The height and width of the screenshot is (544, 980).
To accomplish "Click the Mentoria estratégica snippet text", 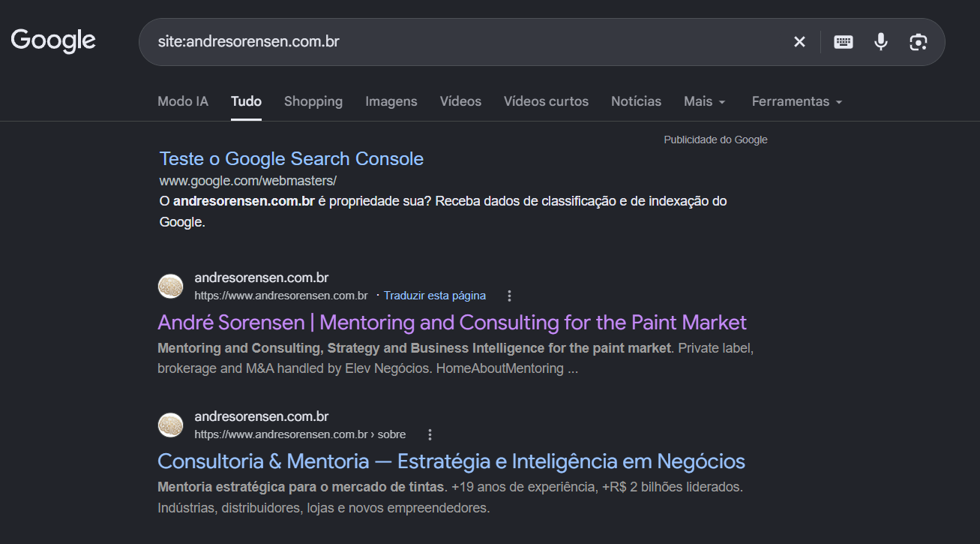I will click(x=450, y=497).
